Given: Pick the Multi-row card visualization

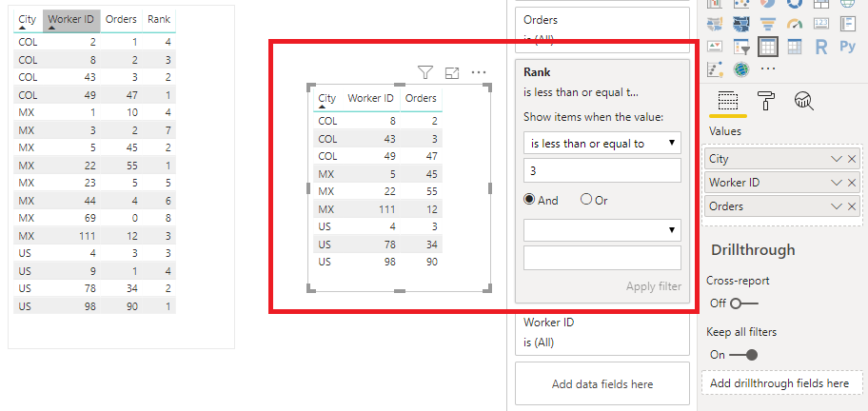Looking at the screenshot, I should pyautogui.click(x=847, y=24).
